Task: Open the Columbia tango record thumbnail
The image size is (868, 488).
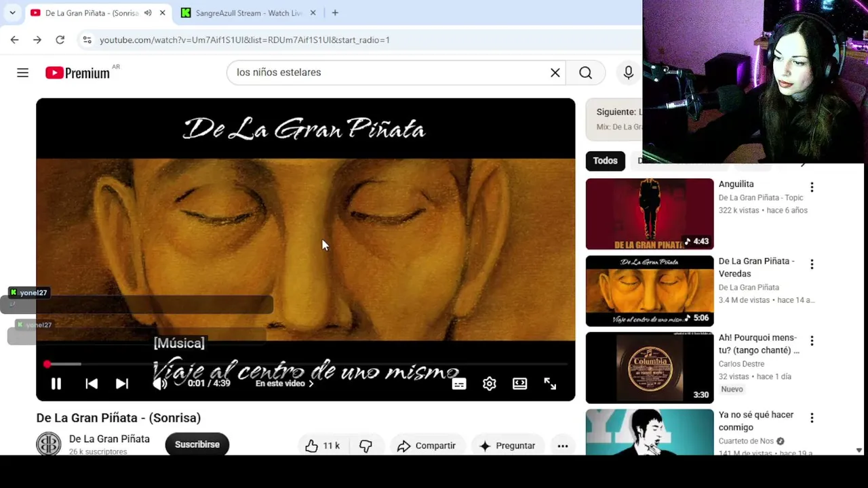Action: click(x=650, y=368)
